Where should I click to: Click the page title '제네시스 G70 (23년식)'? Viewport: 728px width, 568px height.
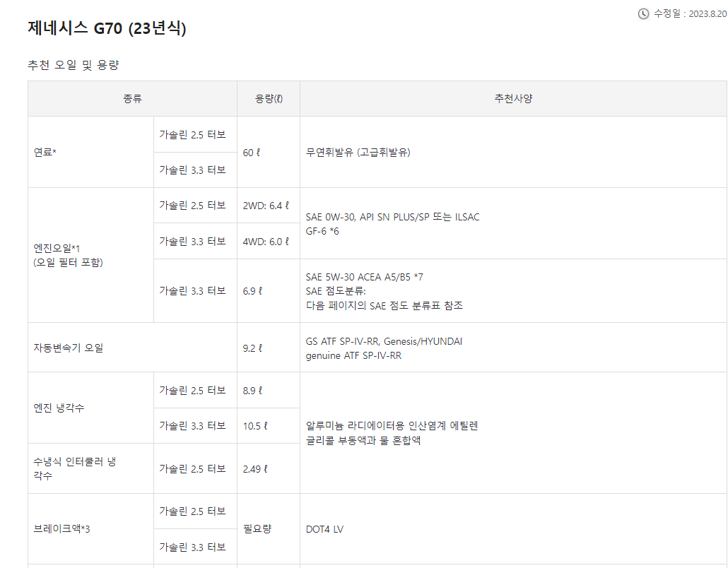click(107, 28)
